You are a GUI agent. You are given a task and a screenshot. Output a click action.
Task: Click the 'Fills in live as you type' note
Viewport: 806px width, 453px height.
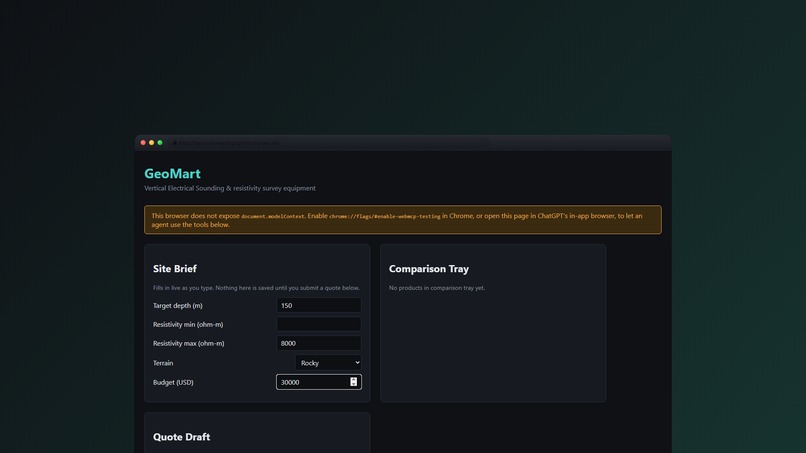[256, 288]
